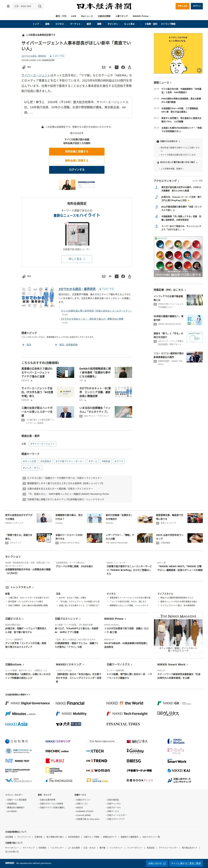Expand the もっと見る nav dropdown

131,24
